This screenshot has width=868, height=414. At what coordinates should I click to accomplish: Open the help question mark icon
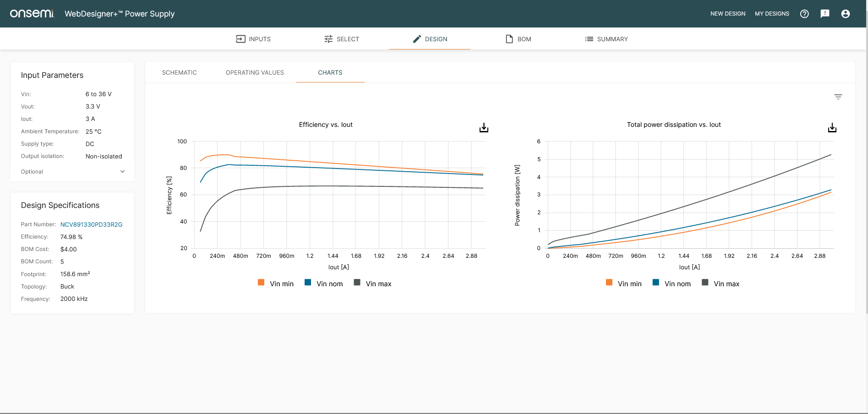[804, 14]
